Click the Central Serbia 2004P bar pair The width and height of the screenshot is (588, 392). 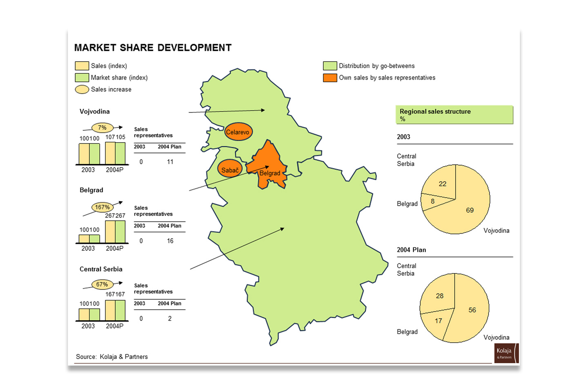point(115,310)
